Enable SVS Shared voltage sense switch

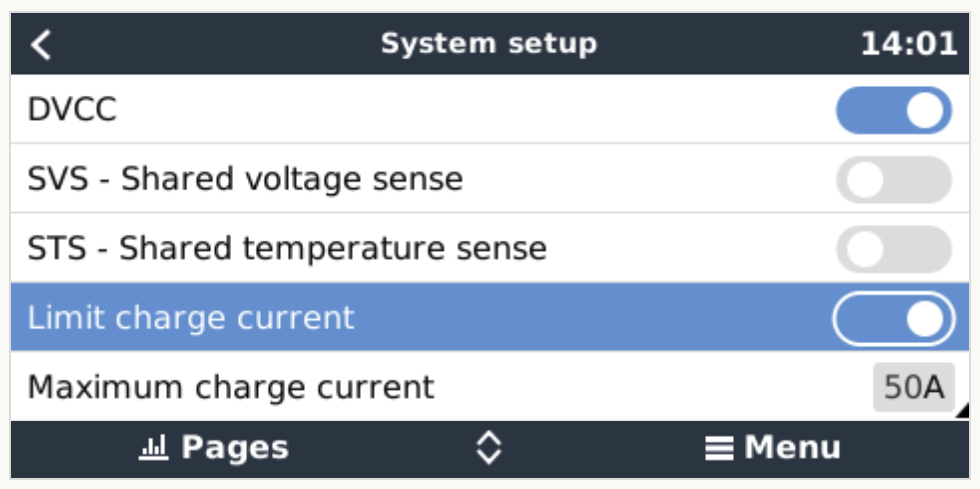tap(894, 180)
